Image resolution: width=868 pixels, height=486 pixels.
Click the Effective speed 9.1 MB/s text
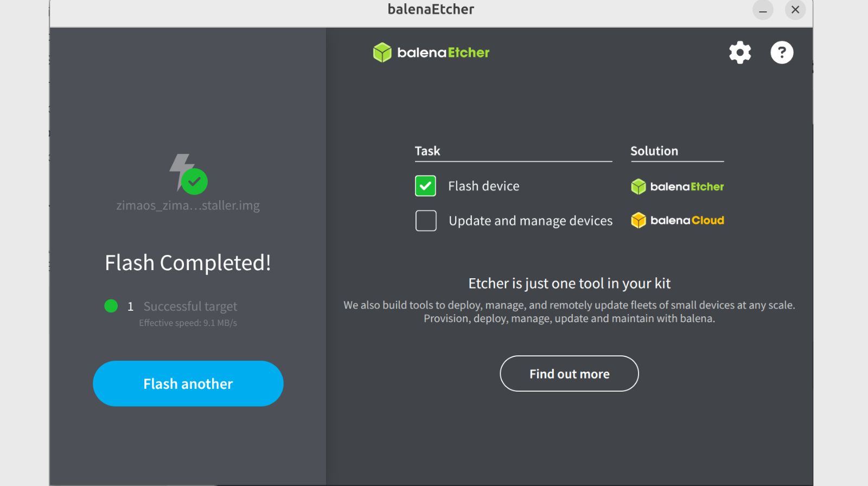click(188, 323)
